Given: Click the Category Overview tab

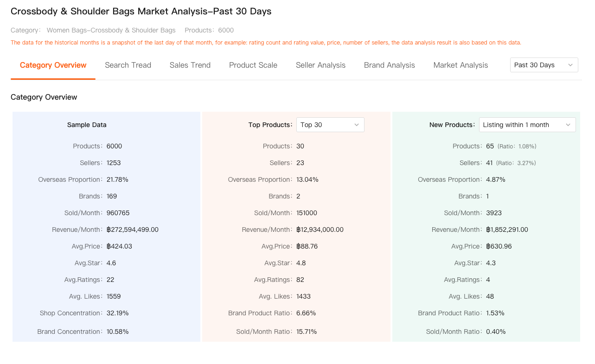Looking at the screenshot, I should (x=53, y=65).
